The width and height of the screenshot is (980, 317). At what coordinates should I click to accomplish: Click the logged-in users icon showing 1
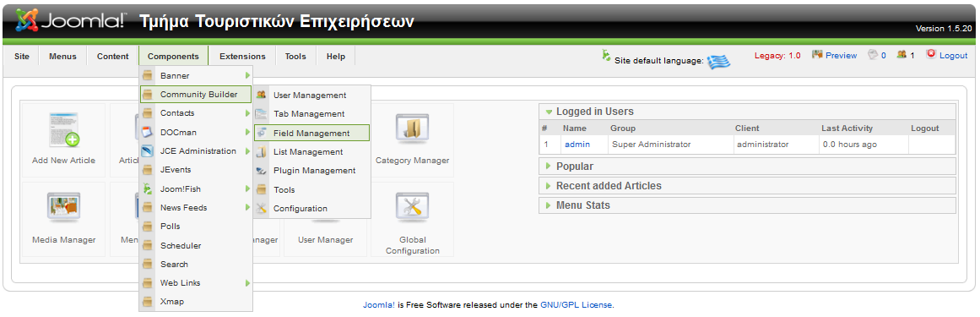[901, 54]
